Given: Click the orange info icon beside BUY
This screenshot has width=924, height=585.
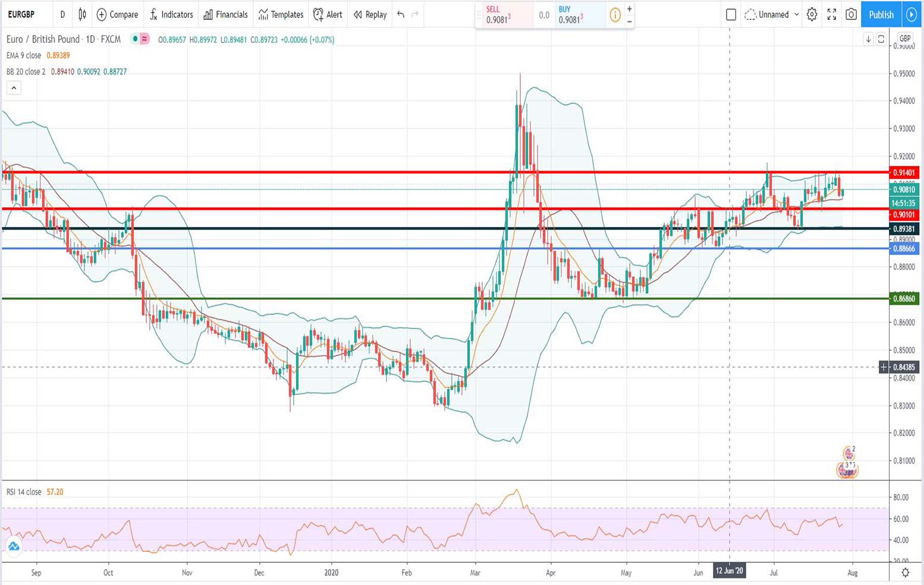Looking at the screenshot, I should 615,15.
